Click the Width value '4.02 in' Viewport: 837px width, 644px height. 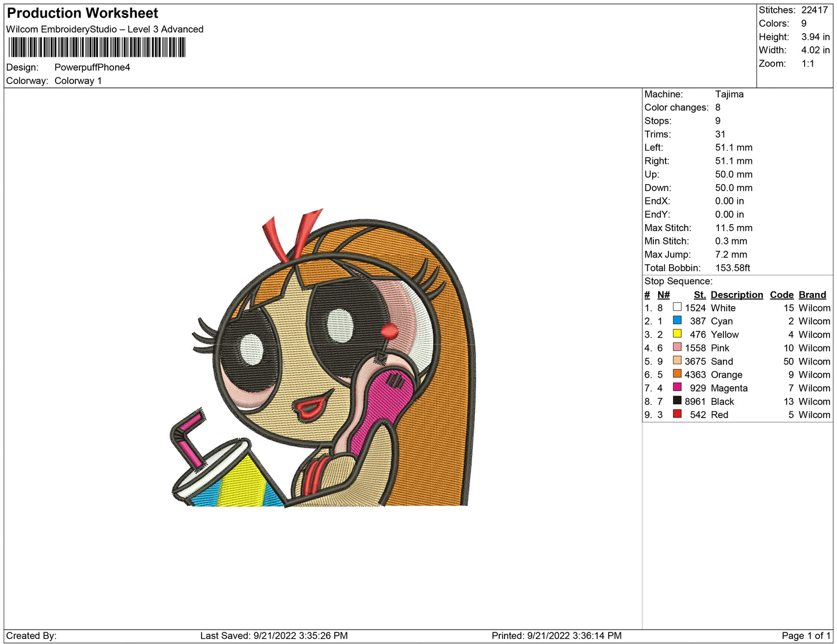tap(816, 50)
